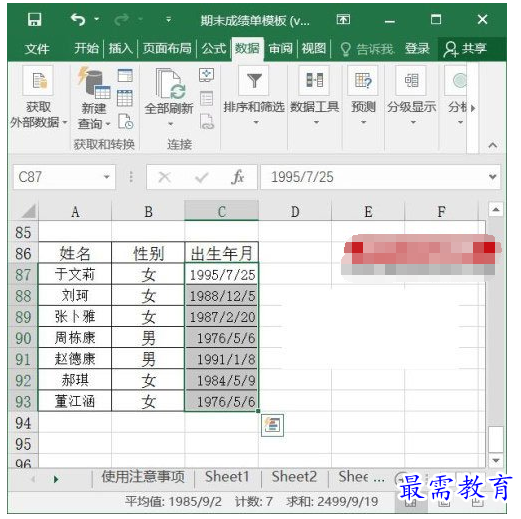Open the 全部刷新 dropdown arrow
The height and width of the screenshot is (519, 521).
[170, 124]
